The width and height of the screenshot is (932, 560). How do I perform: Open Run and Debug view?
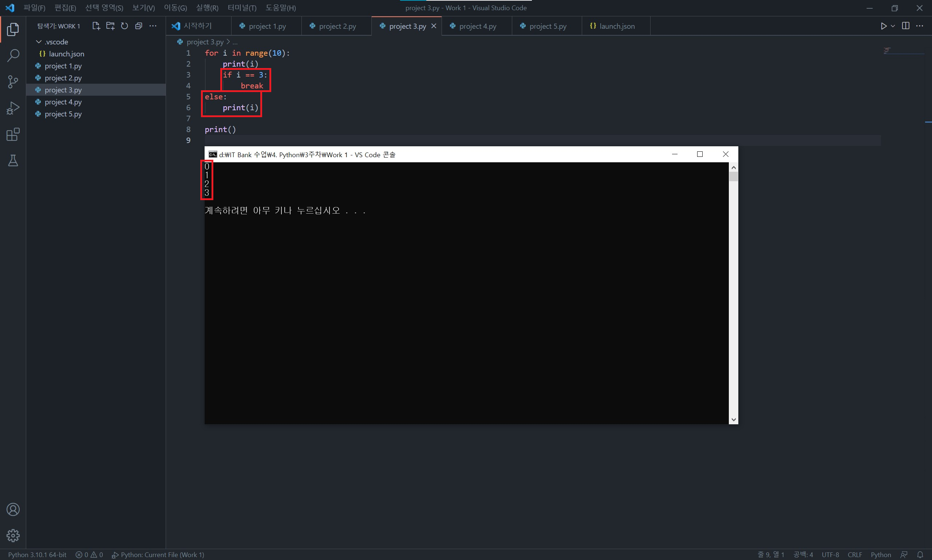point(13,108)
